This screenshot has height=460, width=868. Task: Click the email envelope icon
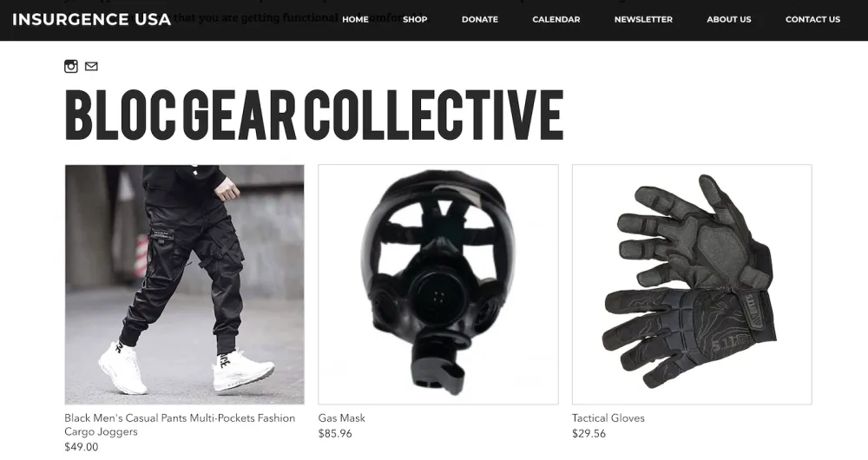click(91, 67)
